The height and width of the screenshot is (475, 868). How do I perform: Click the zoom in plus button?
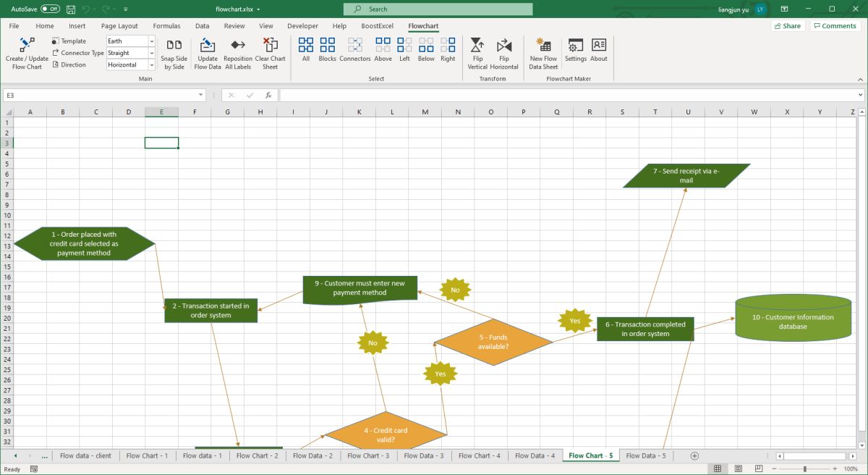(x=836, y=469)
